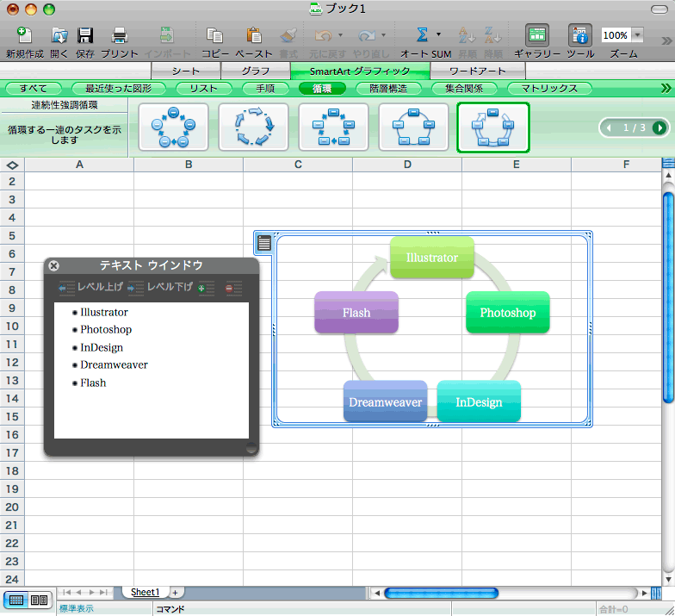This screenshot has height=616, width=675.
Task: Select the すべて category
Action: [33, 88]
